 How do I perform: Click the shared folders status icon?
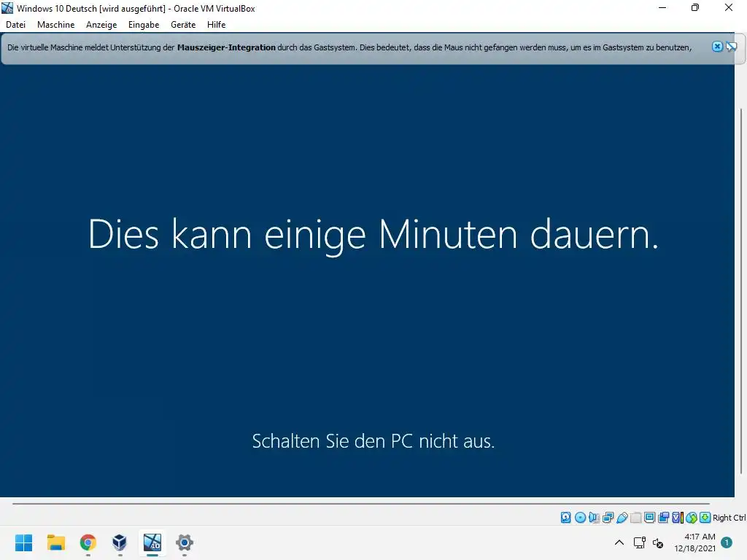point(635,518)
